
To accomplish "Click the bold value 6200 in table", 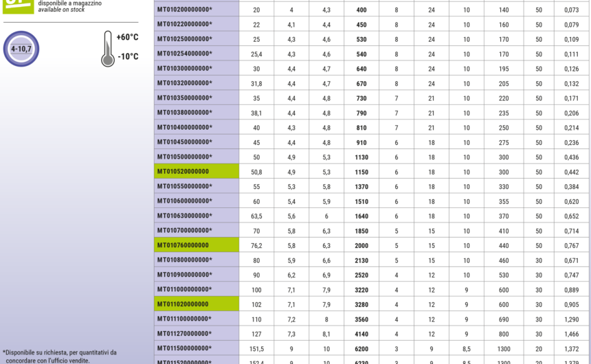I will pyautogui.click(x=361, y=349).
